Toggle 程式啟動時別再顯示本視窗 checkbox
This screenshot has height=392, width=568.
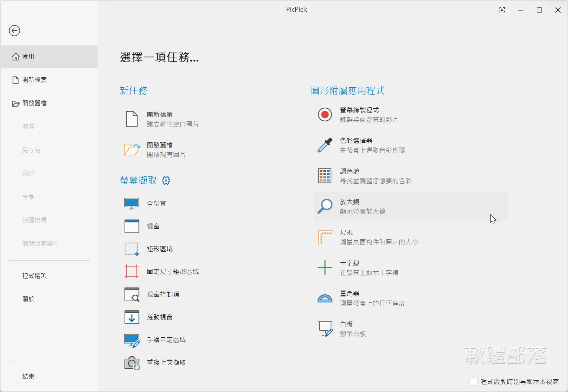(x=474, y=382)
